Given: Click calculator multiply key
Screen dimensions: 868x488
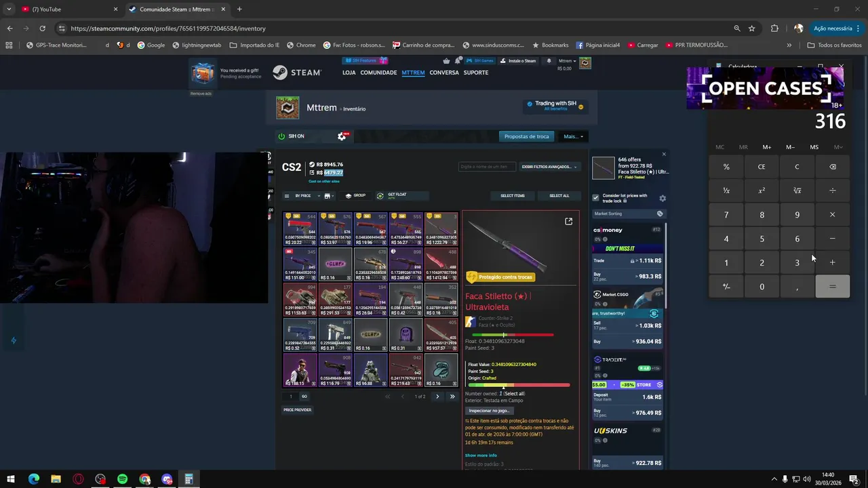Looking at the screenshot, I should point(833,215).
